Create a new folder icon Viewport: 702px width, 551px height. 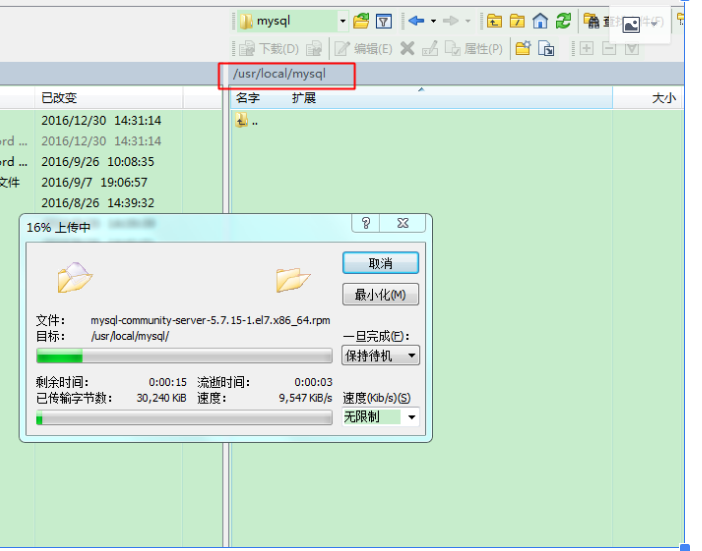523,48
